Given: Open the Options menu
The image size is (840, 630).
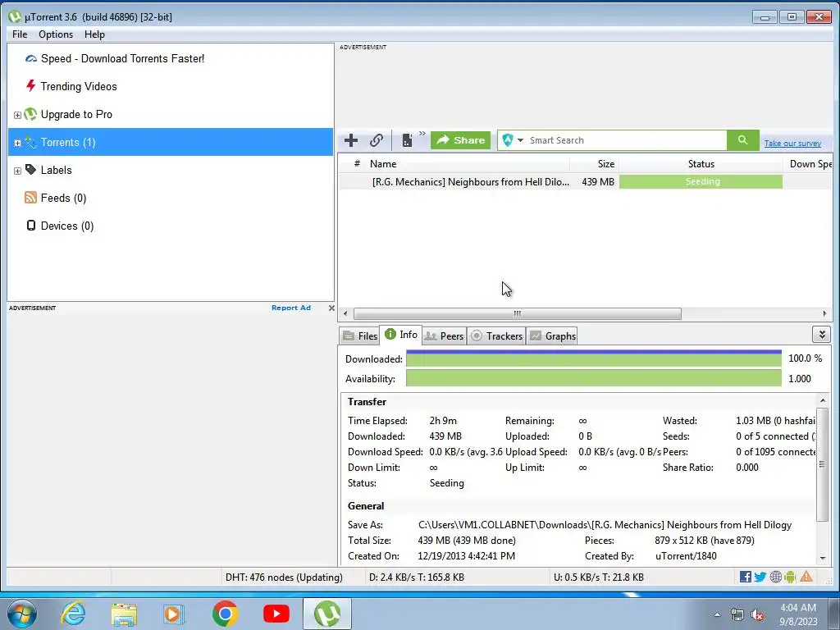Looking at the screenshot, I should tap(56, 34).
